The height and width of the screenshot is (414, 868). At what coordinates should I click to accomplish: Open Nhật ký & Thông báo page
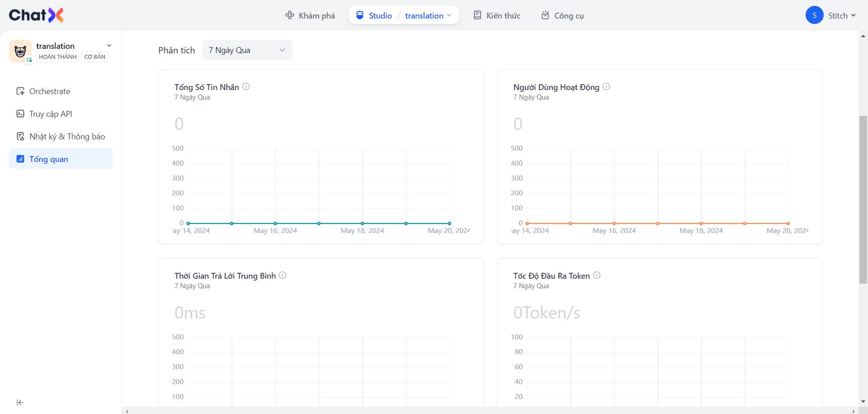[x=67, y=137]
